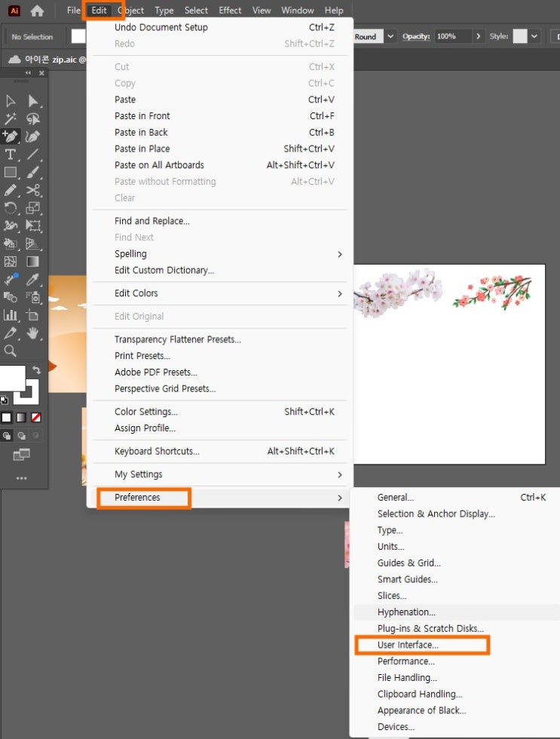
Task: Reset to default fill and stroke
Action: (x=4, y=400)
